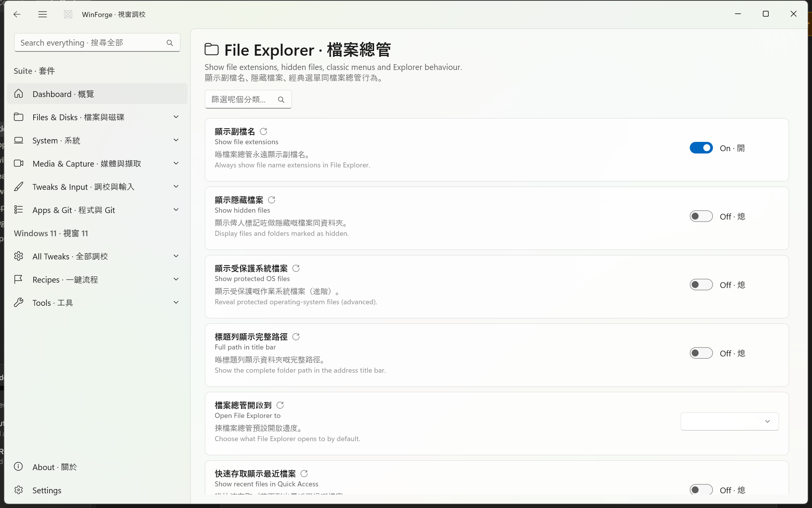Click the Apps & Git list icon

tap(19, 210)
